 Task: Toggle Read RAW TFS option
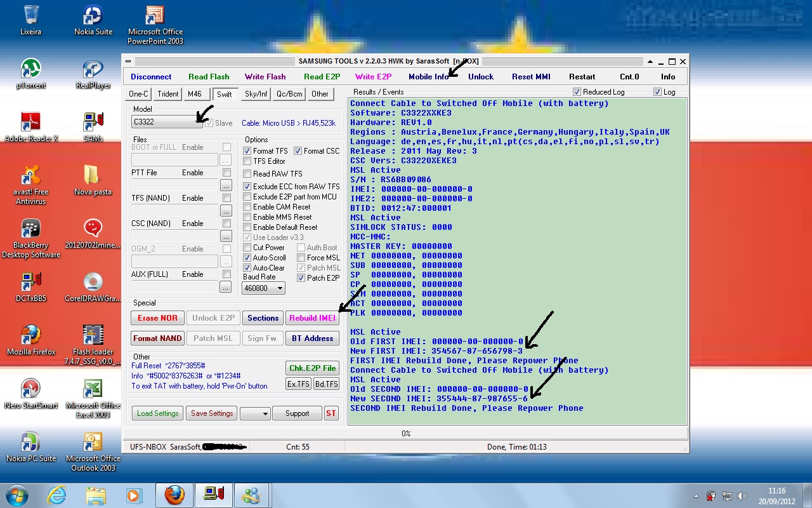click(x=247, y=174)
